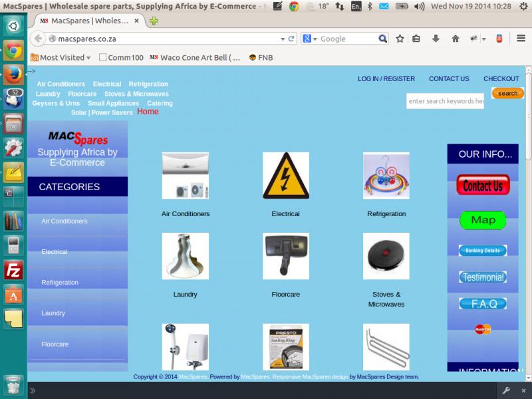The height and width of the screenshot is (399, 532).
Task: Open the Trash in the dock
Action: tap(13, 386)
